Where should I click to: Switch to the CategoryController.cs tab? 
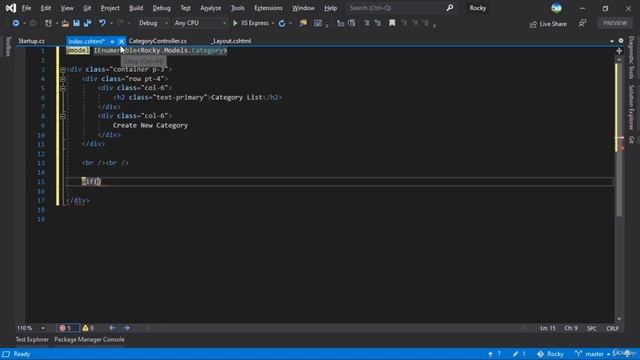click(158, 41)
